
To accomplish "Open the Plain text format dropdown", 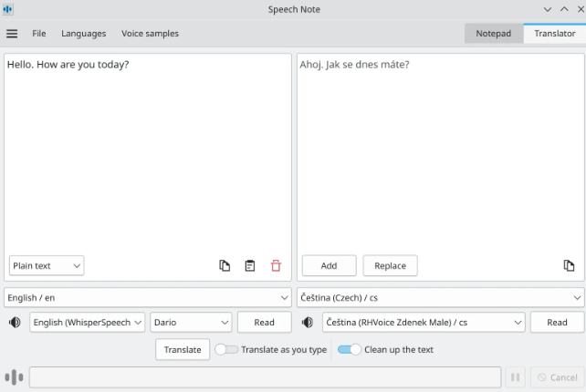I will click(47, 265).
